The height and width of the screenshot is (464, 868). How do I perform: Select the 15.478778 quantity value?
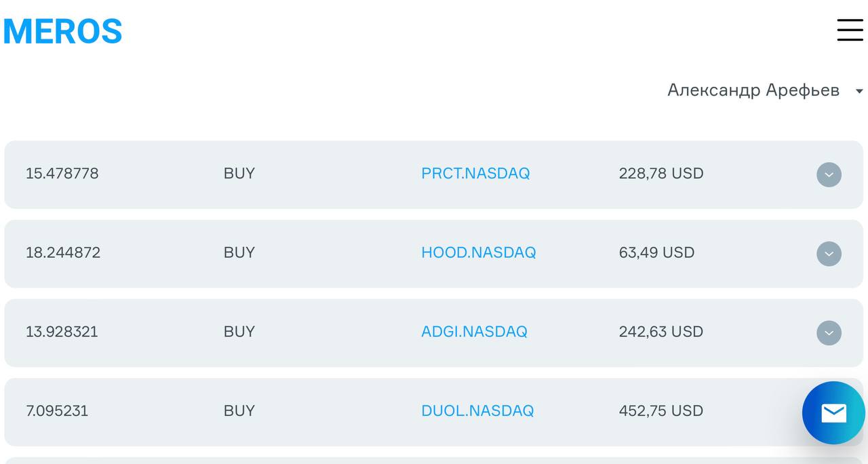point(62,174)
